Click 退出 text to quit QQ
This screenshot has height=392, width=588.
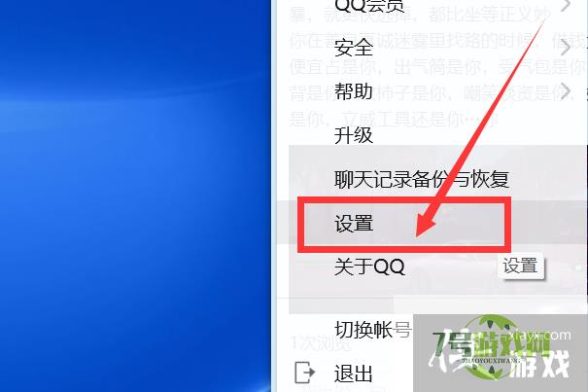coord(353,374)
